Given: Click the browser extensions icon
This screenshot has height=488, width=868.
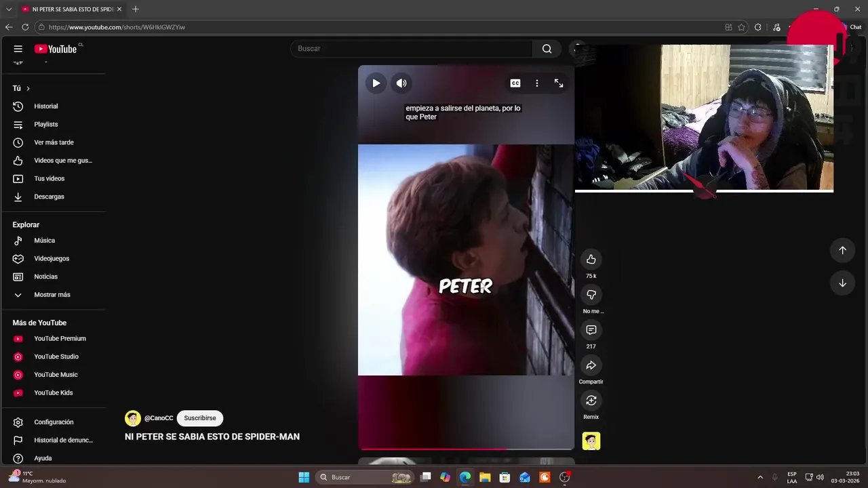Looking at the screenshot, I should (758, 27).
